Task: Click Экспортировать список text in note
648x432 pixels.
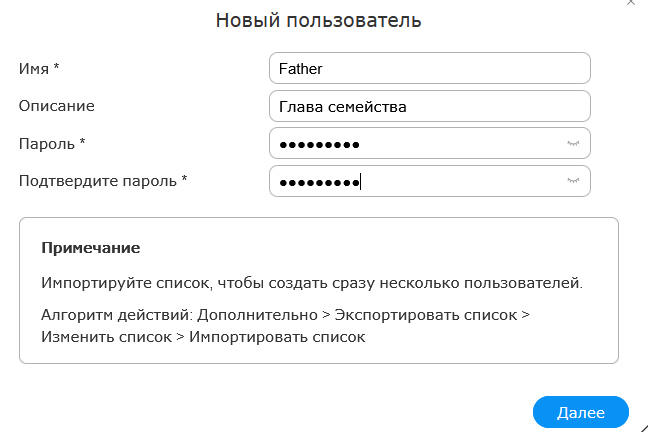Action: point(426,315)
